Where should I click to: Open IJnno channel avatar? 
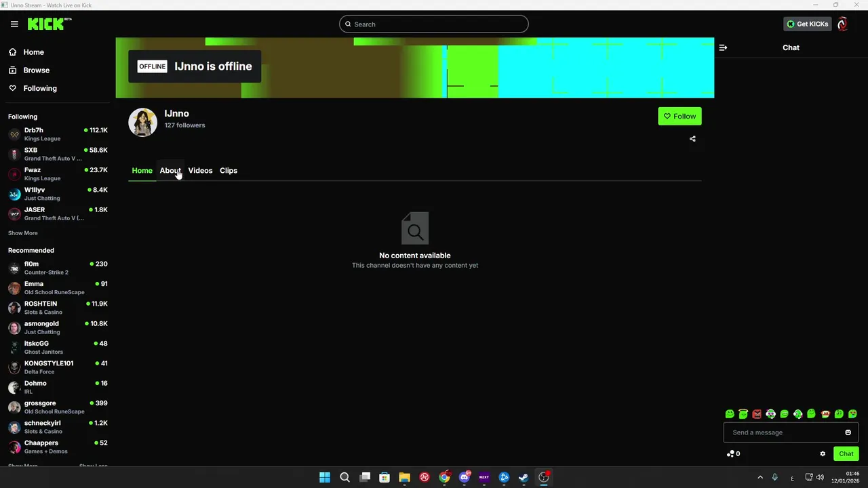pos(142,122)
